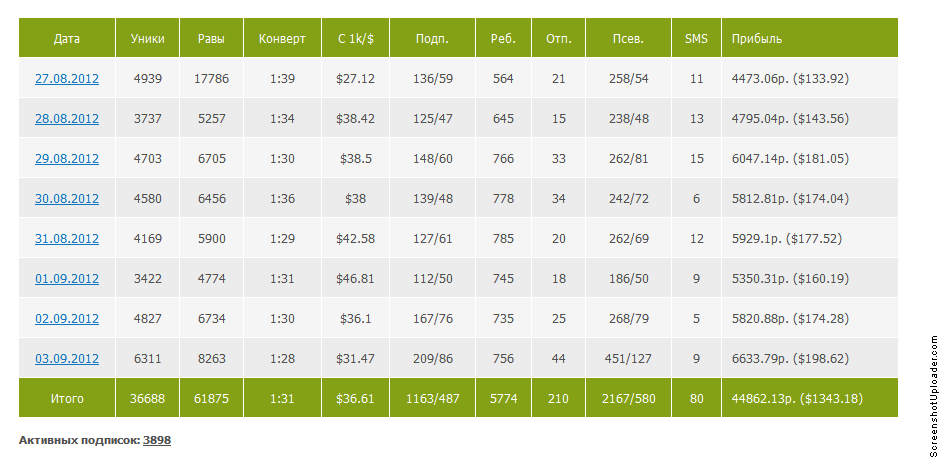Click the 3898 active subscriptions link
Image resolution: width=940 pixels, height=461 pixels.
point(156,440)
